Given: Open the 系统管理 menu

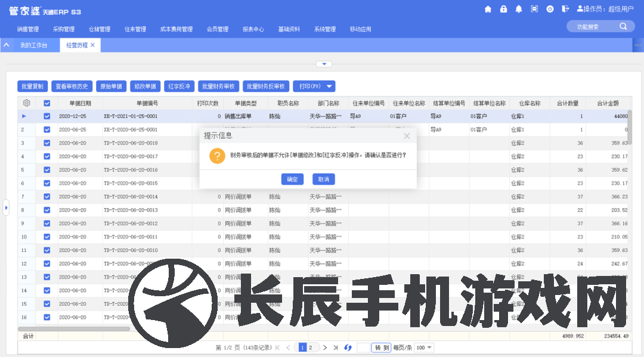Looking at the screenshot, I should tap(325, 29).
